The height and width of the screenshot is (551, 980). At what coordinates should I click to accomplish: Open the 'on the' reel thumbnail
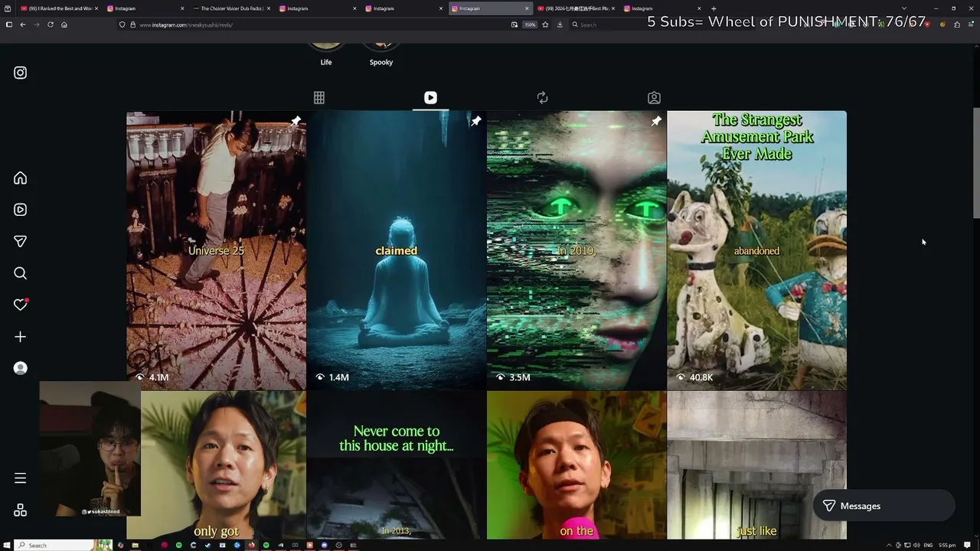pos(577,465)
